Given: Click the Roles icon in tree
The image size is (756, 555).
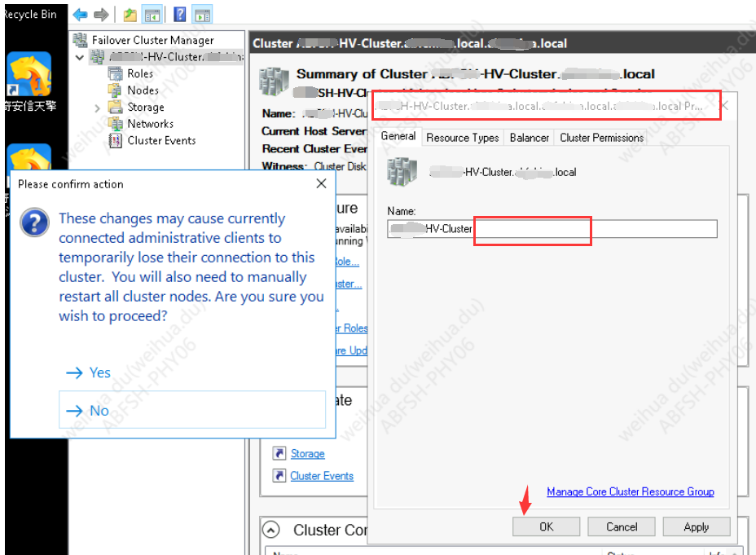Looking at the screenshot, I should point(115,74).
